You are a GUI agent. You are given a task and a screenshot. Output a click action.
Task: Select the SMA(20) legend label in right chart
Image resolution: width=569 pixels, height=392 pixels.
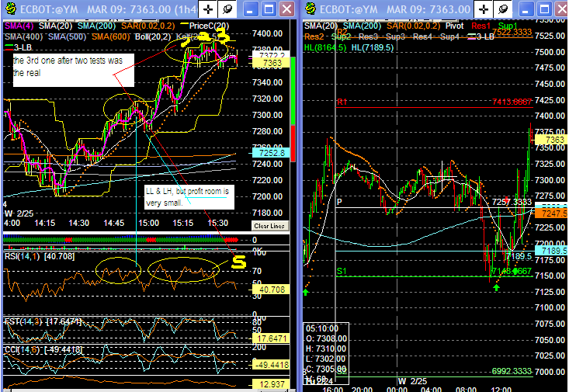click(321, 26)
